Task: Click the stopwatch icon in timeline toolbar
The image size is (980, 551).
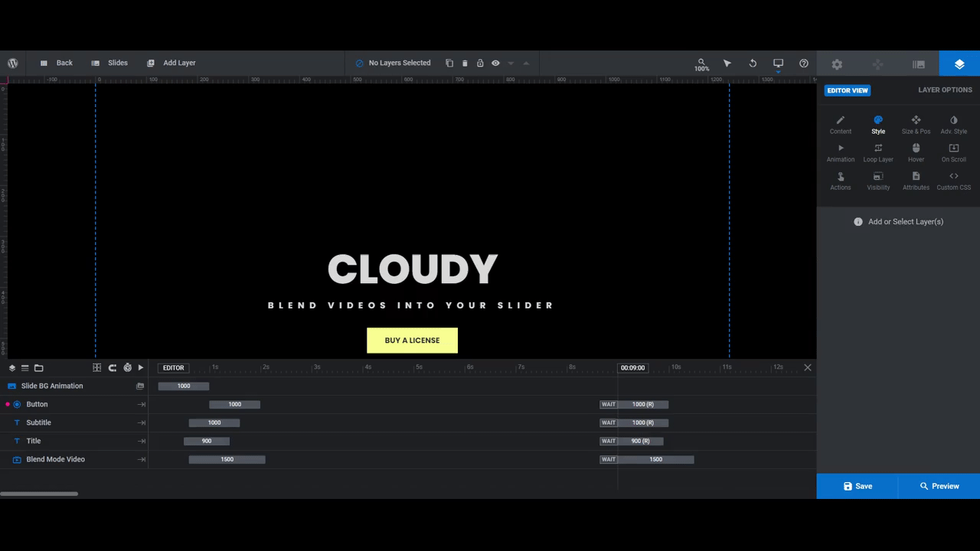Action: click(x=128, y=367)
